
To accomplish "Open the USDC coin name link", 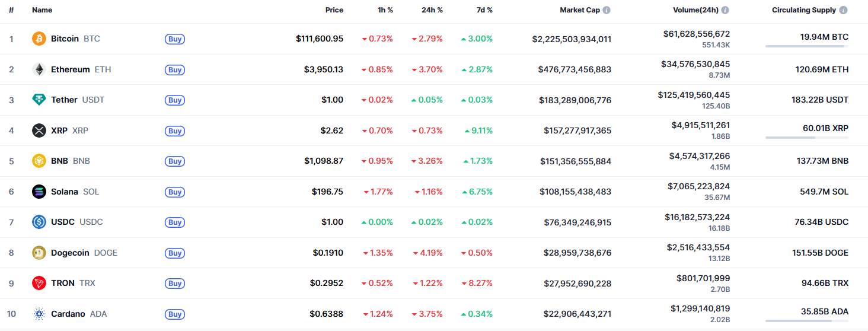I will pyautogui.click(x=63, y=222).
